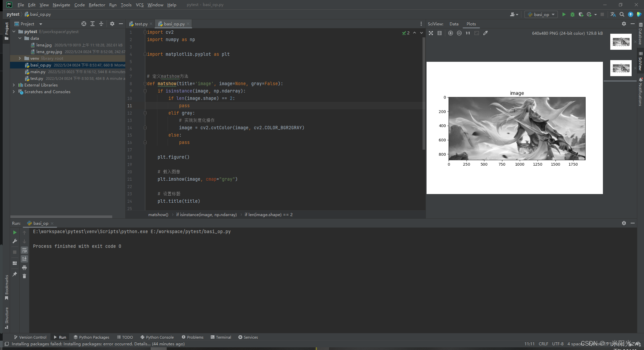
Task: Select opened file with the Project locate icon
Action: click(x=84, y=24)
